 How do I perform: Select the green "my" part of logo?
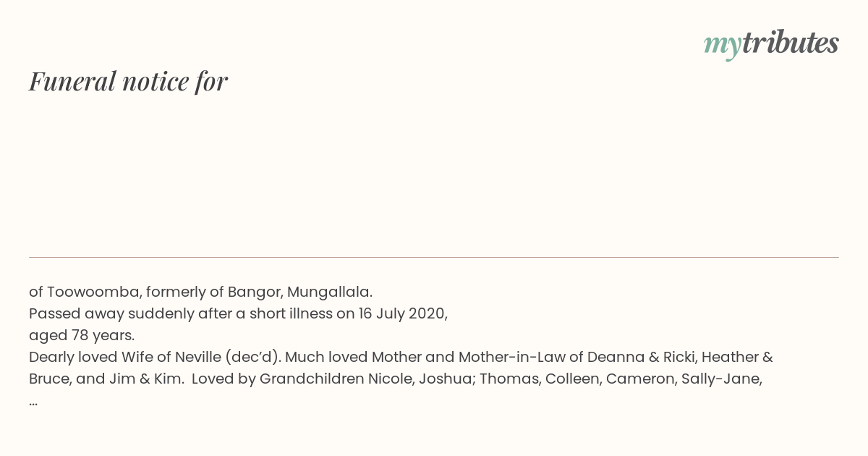tap(722, 46)
